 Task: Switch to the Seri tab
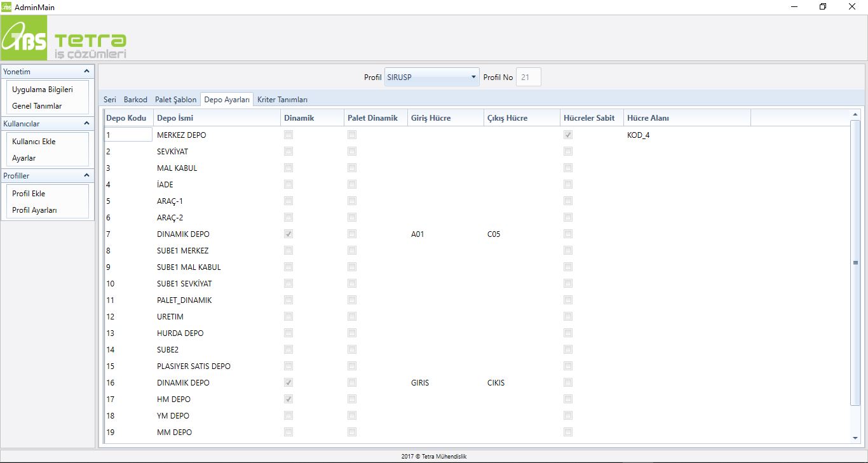click(x=110, y=100)
